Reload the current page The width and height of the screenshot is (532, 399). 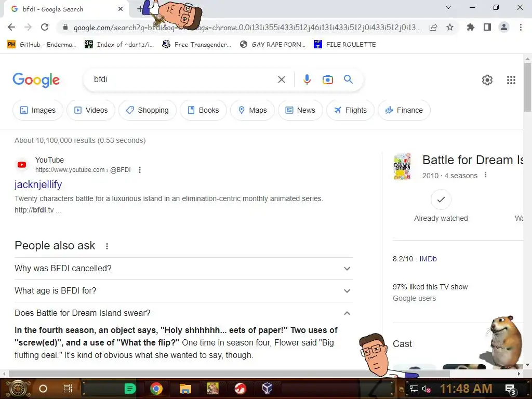click(x=45, y=27)
